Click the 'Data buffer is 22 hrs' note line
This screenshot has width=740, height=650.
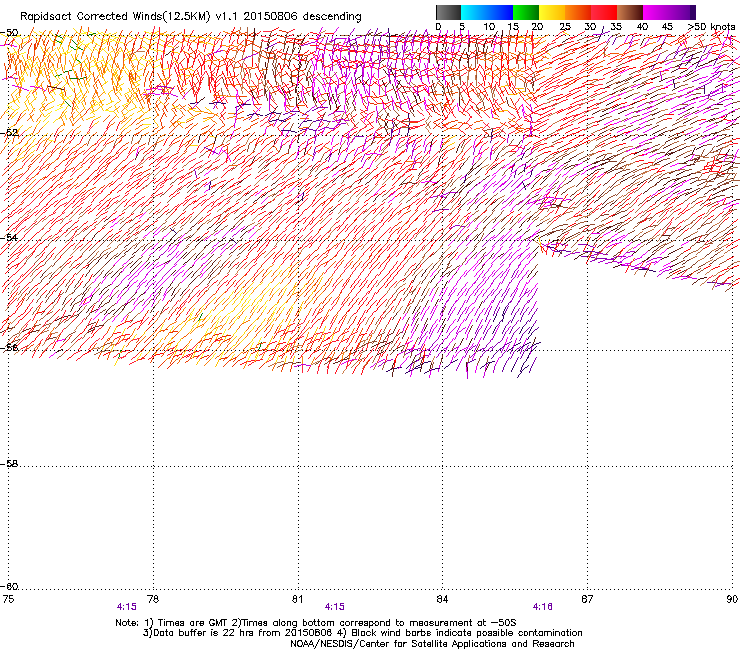pyautogui.click(x=362, y=633)
